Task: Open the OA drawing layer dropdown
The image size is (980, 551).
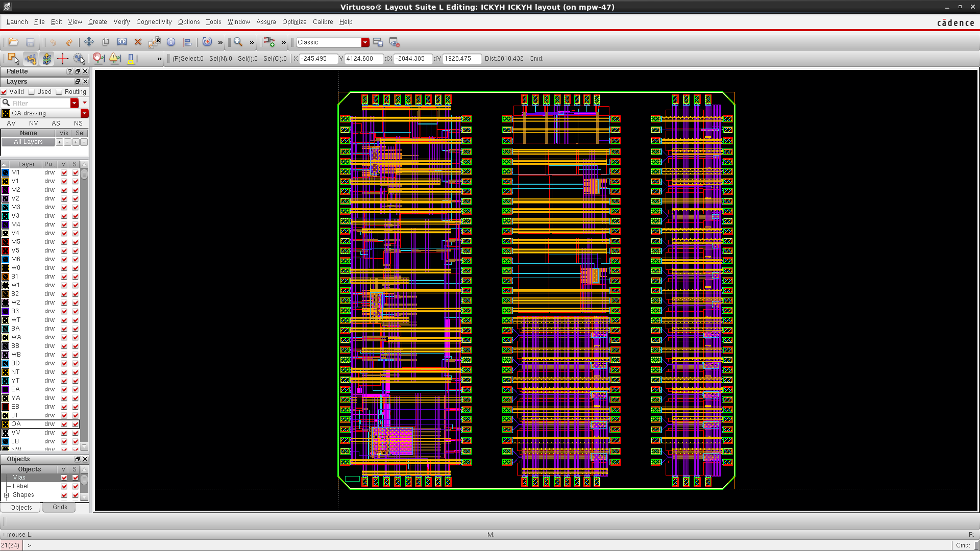Action: point(85,113)
